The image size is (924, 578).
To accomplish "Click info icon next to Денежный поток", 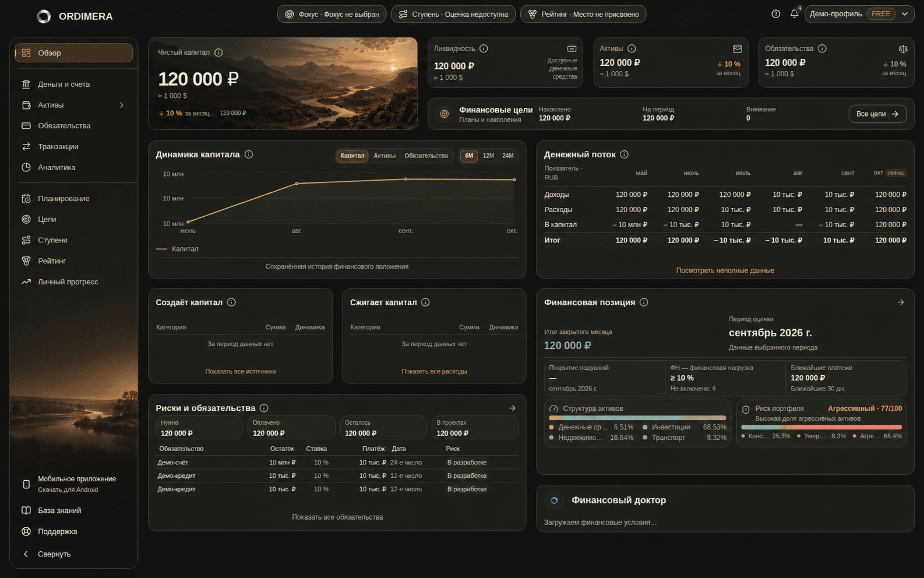I will click(624, 154).
